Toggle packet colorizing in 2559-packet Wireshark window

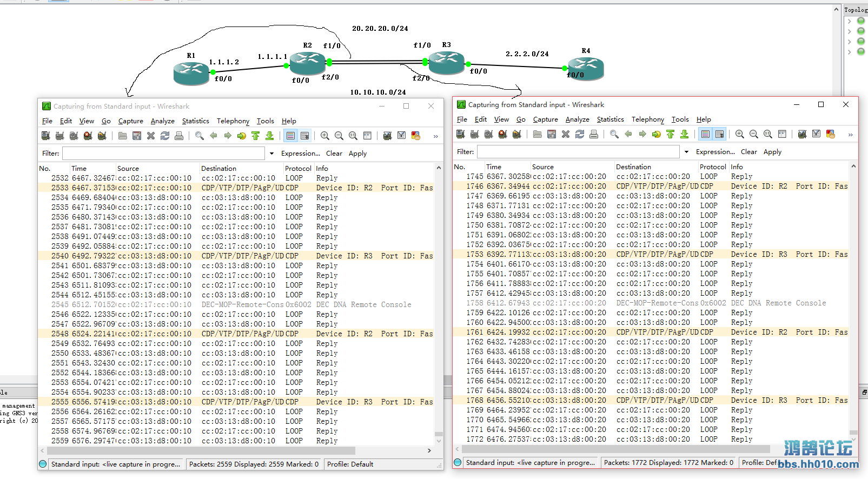click(x=291, y=136)
